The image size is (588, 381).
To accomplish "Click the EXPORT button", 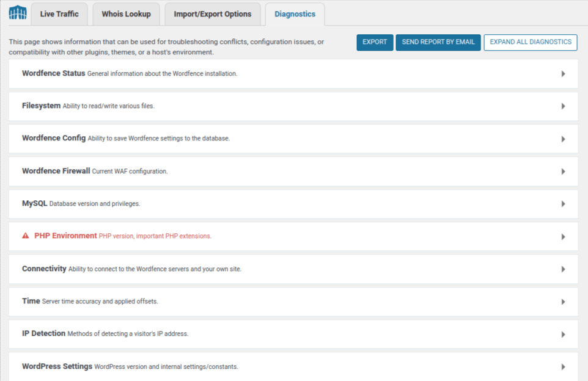I will 375,42.
